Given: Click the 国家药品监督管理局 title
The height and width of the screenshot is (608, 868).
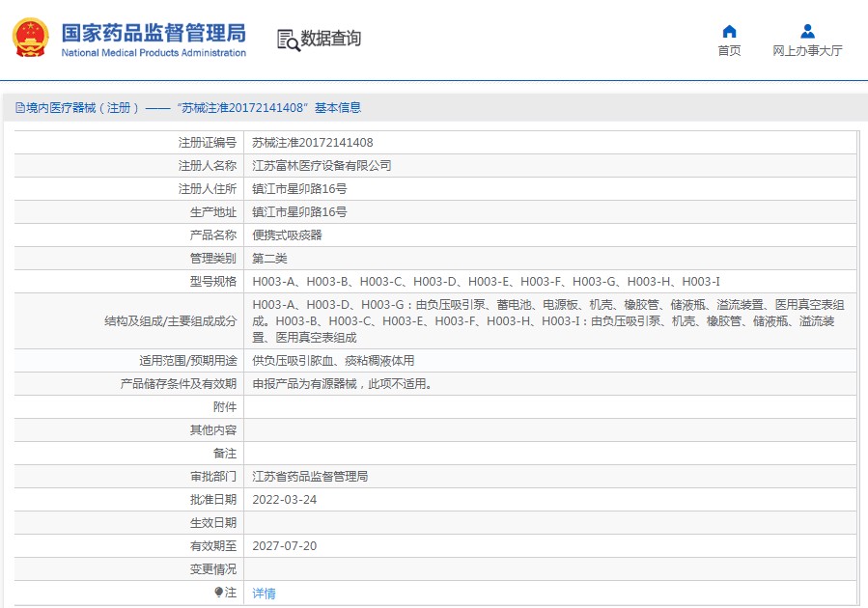Looking at the screenshot, I should (154, 33).
